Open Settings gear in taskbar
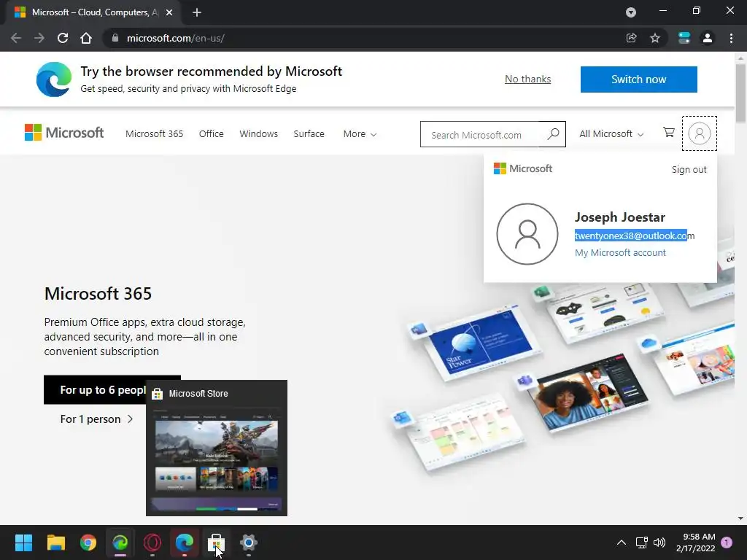Screen dimensions: 747x560 point(249,542)
